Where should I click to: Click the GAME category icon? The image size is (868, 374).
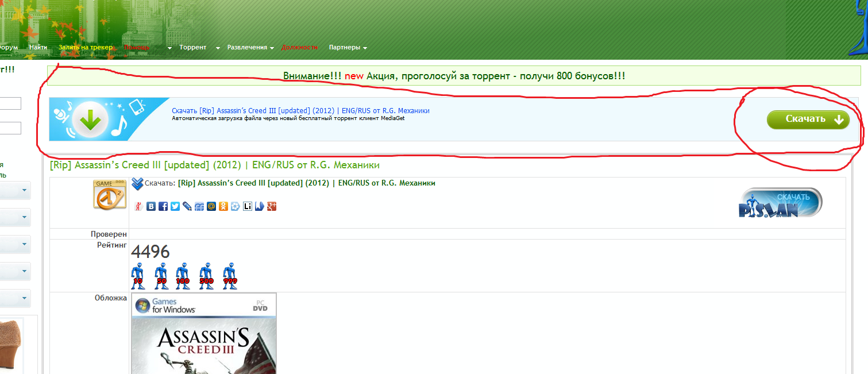pyautogui.click(x=110, y=194)
